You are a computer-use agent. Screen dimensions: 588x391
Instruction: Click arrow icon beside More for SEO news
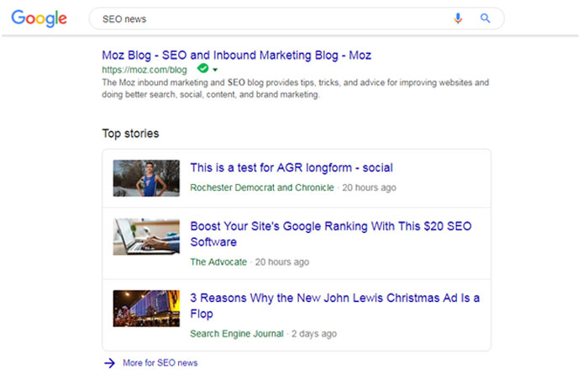(109, 363)
